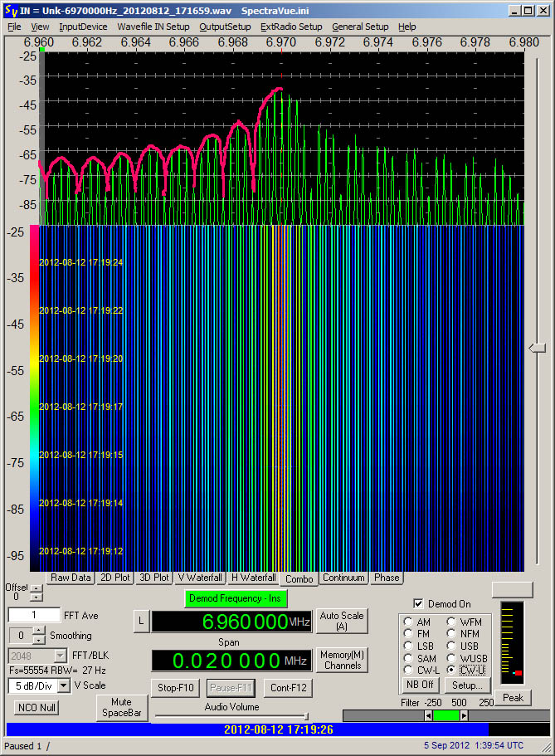Image resolution: width=555 pixels, height=756 pixels.
Task: Click Stop-F10 button
Action: [176, 688]
